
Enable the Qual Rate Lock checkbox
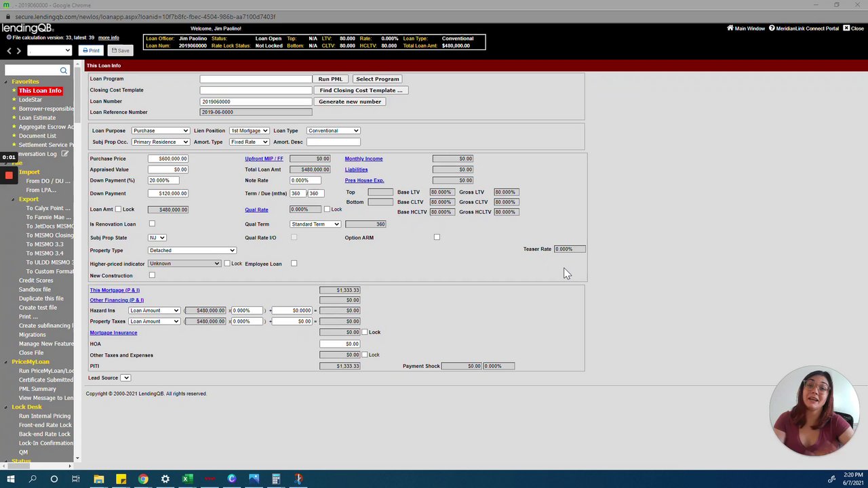[327, 209]
